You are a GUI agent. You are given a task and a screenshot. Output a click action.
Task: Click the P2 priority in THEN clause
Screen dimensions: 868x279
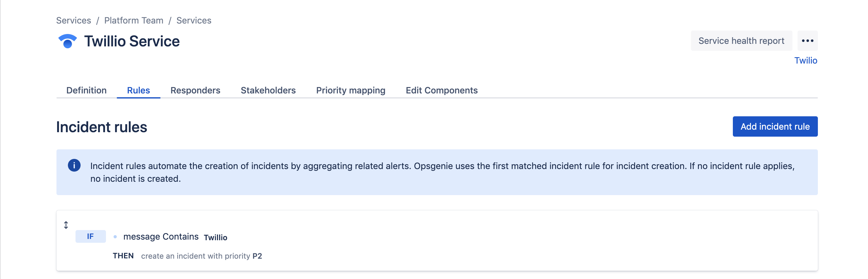tap(257, 256)
